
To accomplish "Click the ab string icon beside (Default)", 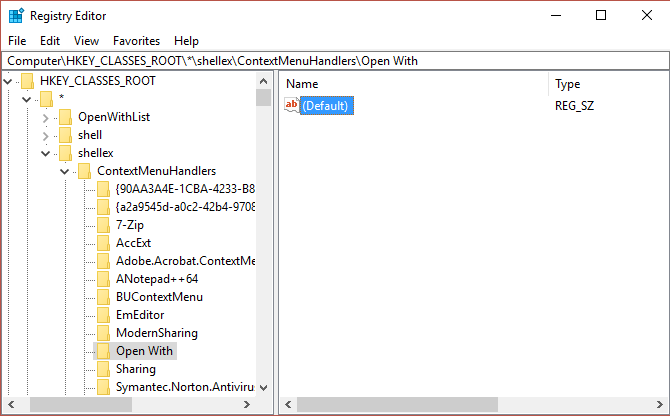I will tap(292, 105).
